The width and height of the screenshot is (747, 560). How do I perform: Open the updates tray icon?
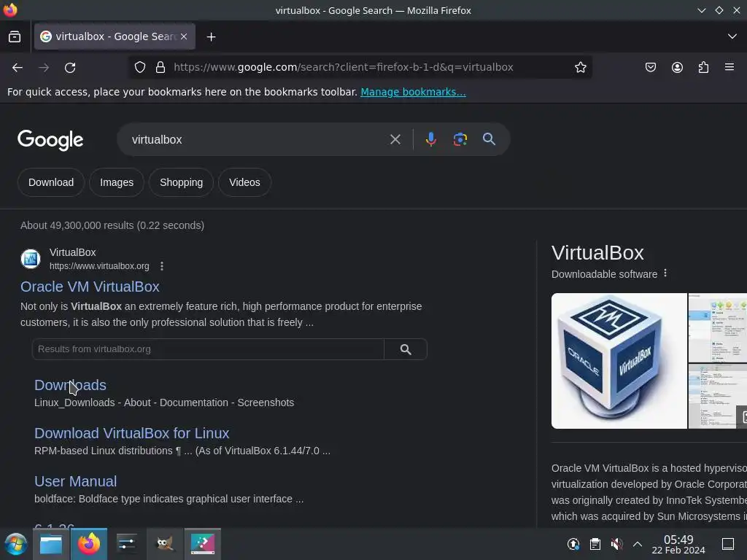[573, 544]
